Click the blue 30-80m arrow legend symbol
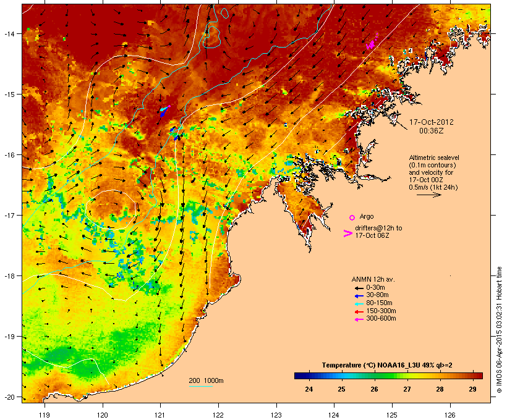The image size is (507, 420). (x=359, y=296)
